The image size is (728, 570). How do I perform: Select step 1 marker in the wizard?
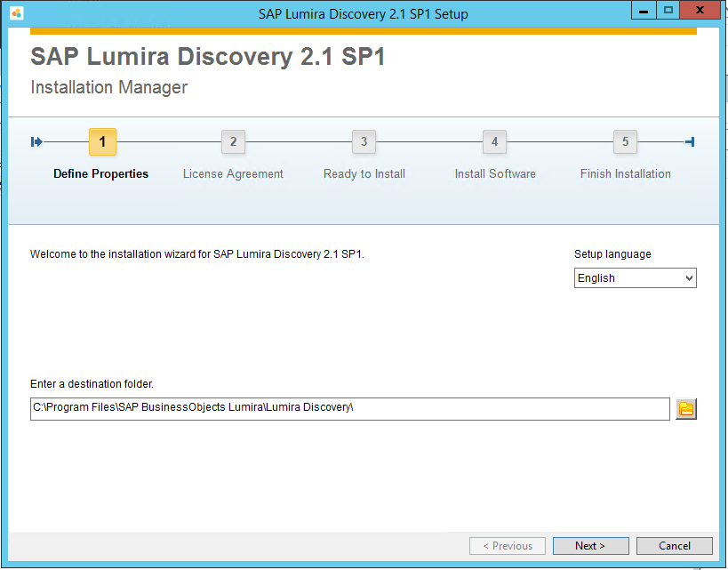102,141
